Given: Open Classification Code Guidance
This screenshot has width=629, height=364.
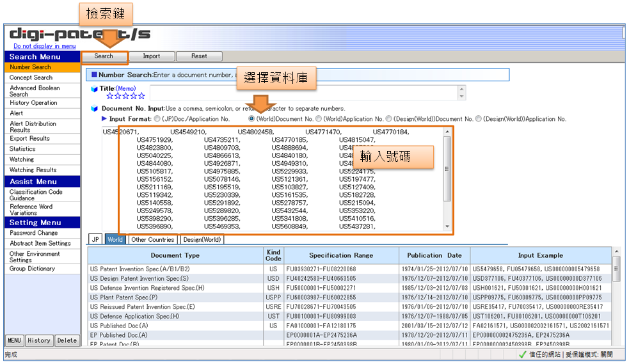Looking at the screenshot, I should 42,195.
